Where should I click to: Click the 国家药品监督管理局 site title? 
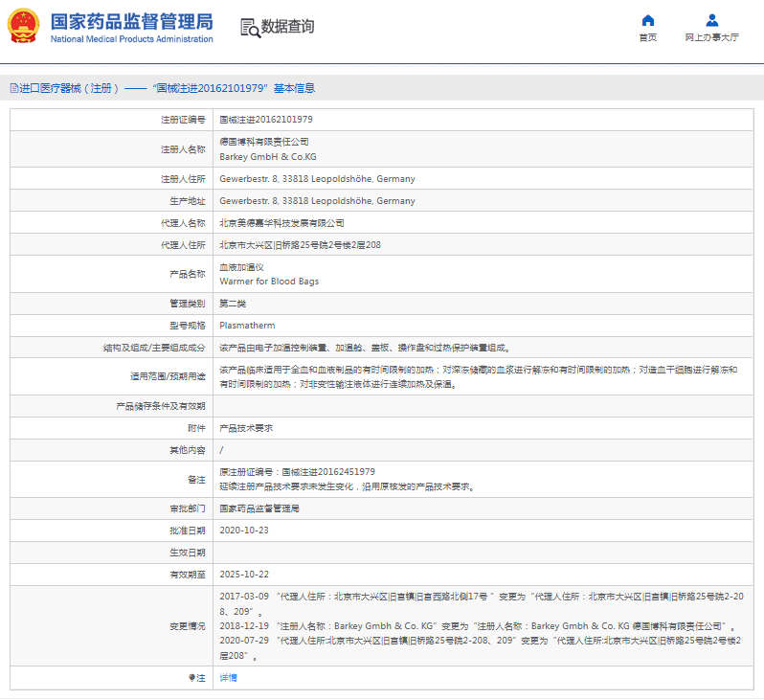click(131, 22)
